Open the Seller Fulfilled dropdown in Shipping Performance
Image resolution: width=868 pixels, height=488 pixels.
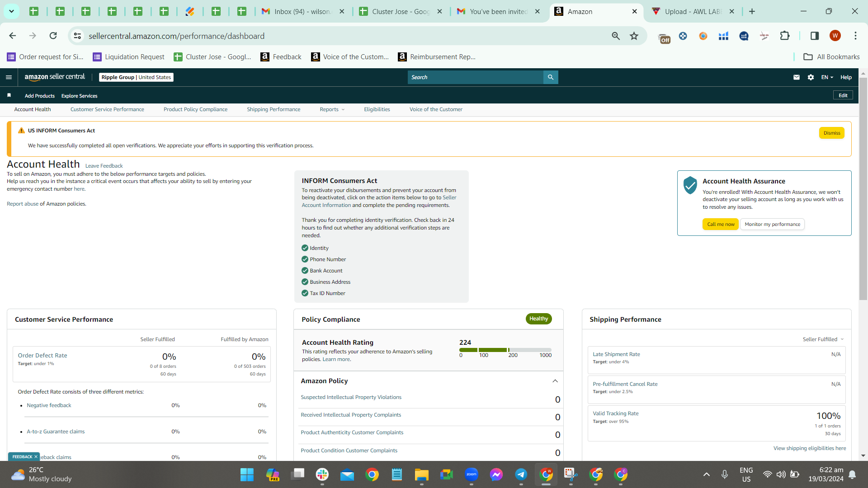pos(823,339)
